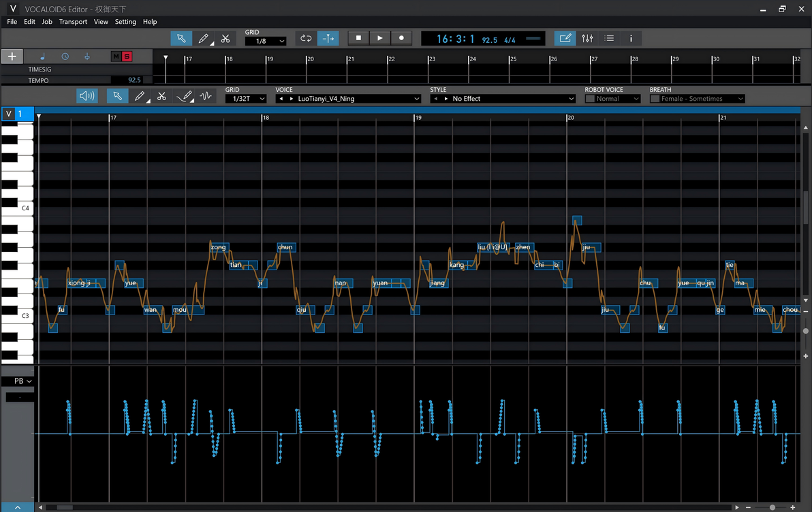Select the scissors tool in piano roll toolbar
Screen dimensions: 812x512
(161, 96)
